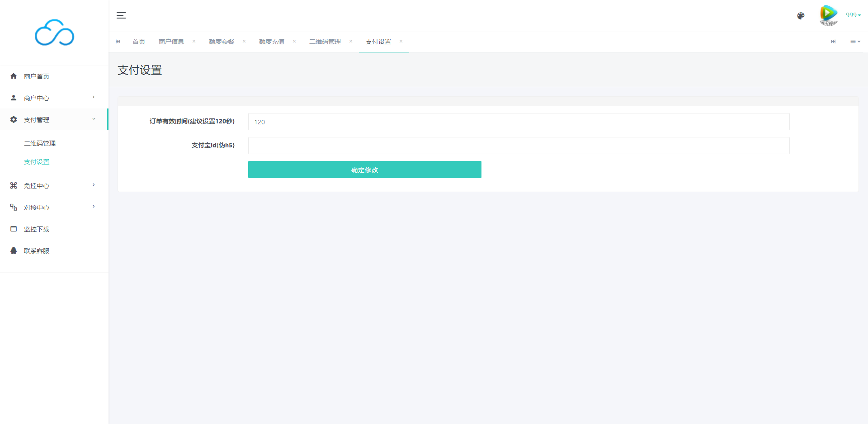Expand the 免挂中心 sidebar menu
This screenshot has width=868, height=424.
[x=37, y=186]
